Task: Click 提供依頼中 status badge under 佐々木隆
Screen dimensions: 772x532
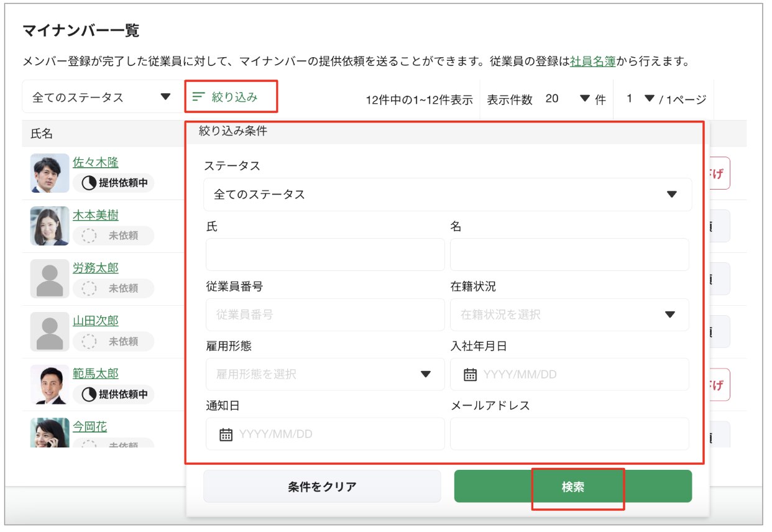Action: click(113, 183)
